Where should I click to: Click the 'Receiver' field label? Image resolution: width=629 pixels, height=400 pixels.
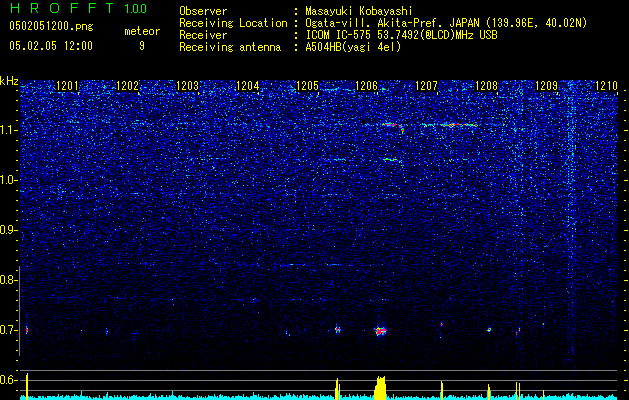[203, 35]
